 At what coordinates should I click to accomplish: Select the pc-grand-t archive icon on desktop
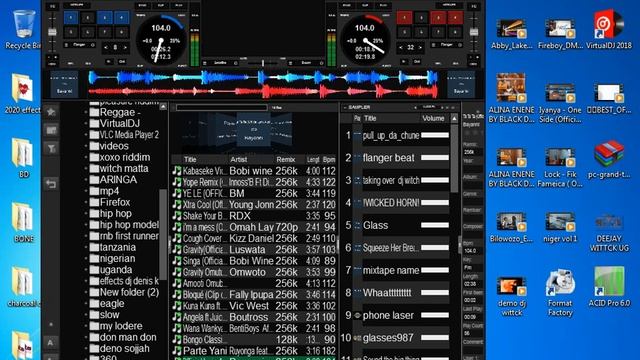click(609, 160)
